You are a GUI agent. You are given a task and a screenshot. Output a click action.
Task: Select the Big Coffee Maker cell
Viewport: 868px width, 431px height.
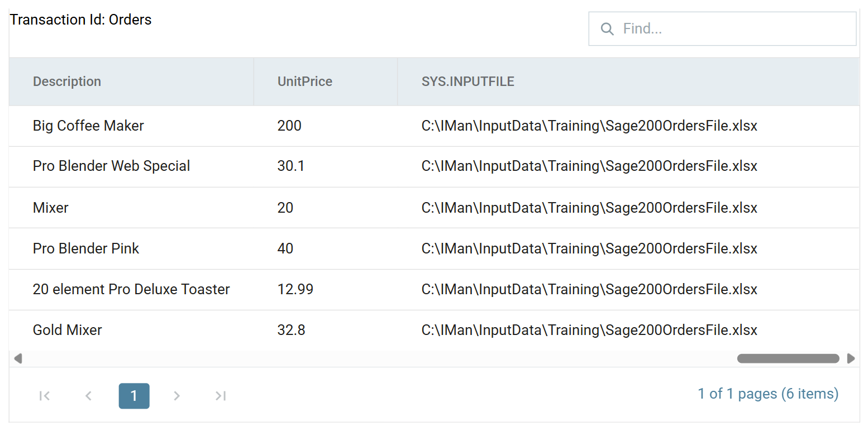132,126
